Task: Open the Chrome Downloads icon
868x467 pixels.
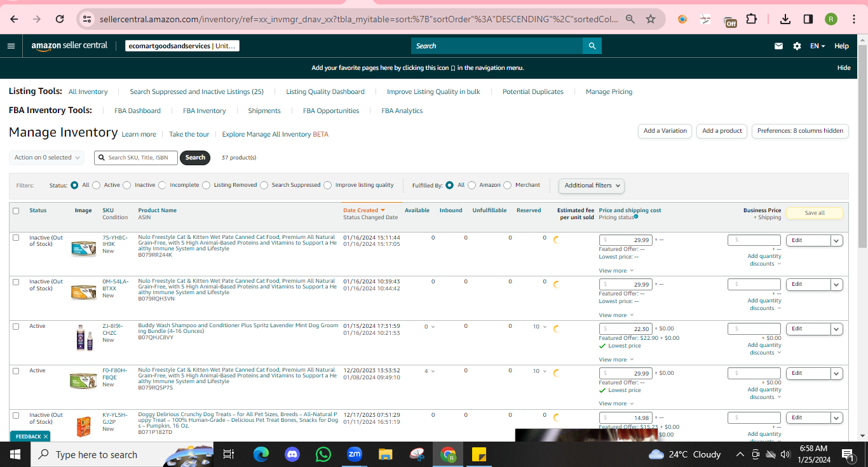Action: click(x=785, y=19)
